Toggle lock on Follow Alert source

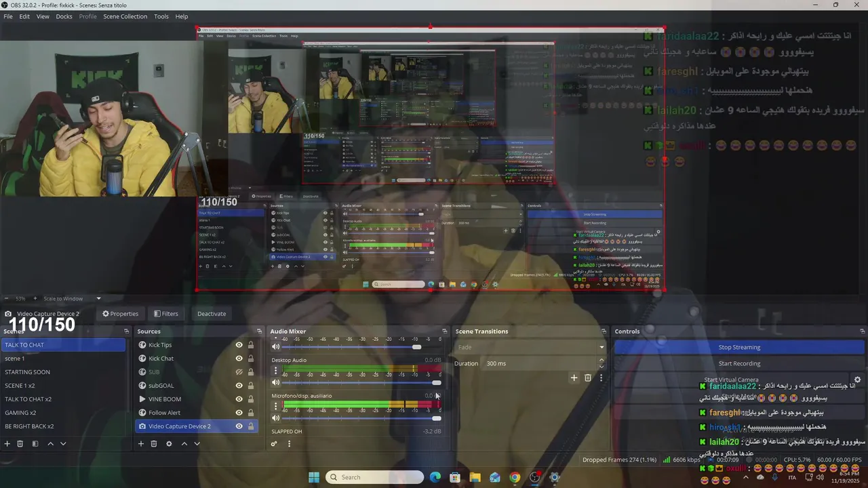(x=251, y=413)
